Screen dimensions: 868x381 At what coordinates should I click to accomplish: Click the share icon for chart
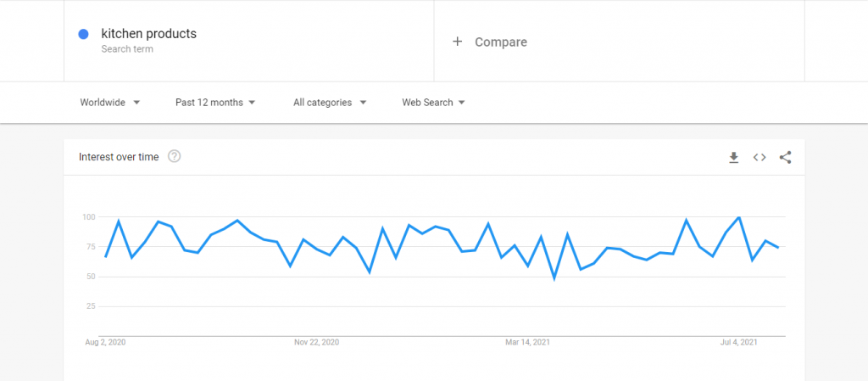785,157
